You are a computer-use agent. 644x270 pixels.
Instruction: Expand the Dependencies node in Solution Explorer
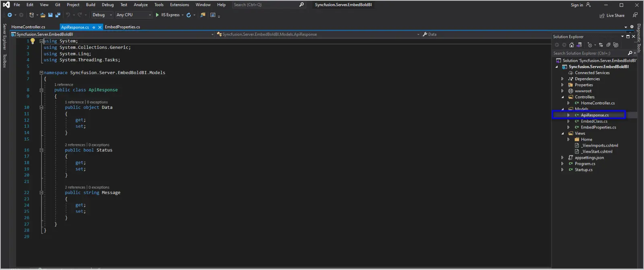[x=562, y=79]
